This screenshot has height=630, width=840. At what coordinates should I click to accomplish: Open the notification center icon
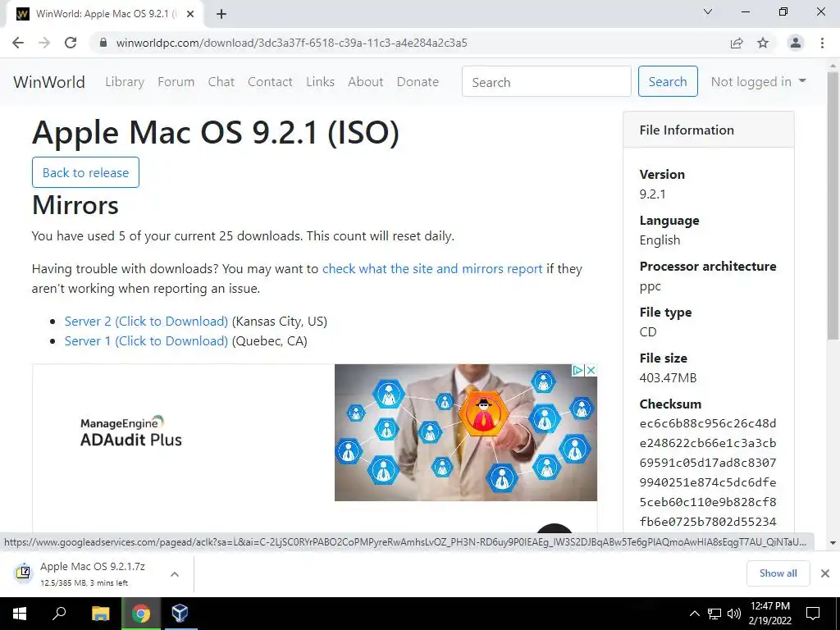813,614
